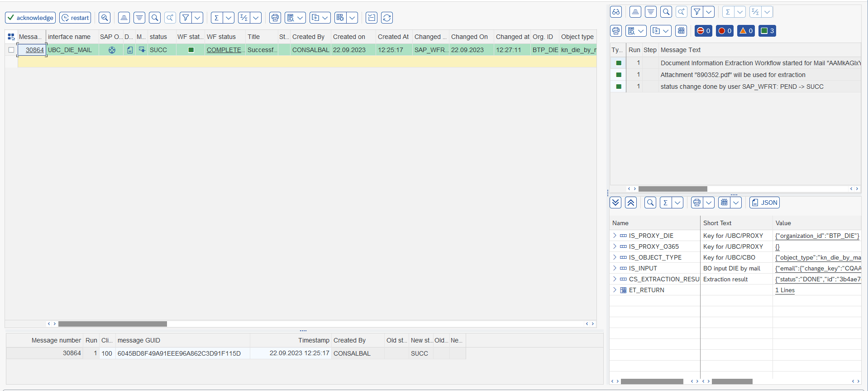Click the restart button

click(x=75, y=18)
